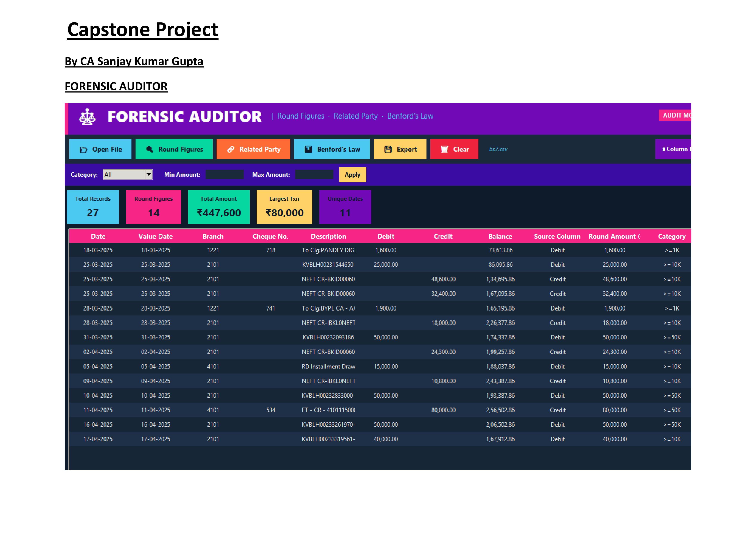Expand the Category dropdown arrow
This screenshot has width=756, height=535.
click(x=149, y=175)
